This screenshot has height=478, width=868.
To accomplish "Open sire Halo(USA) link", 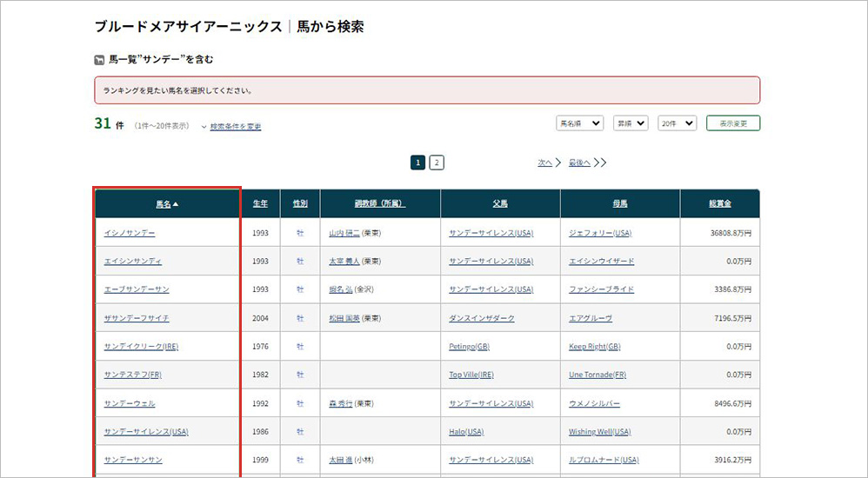I will point(467,432).
